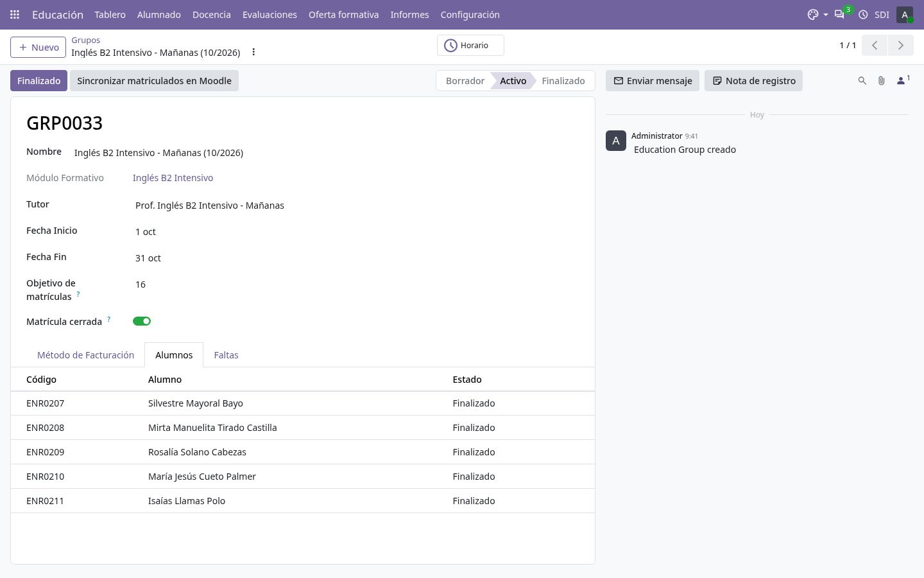Create a new record with Nuevo

(x=38, y=48)
